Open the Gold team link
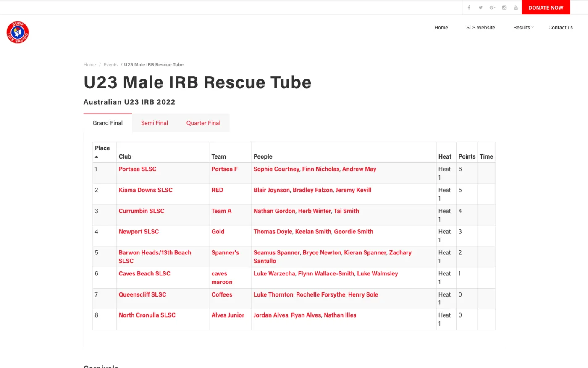 [218, 232]
